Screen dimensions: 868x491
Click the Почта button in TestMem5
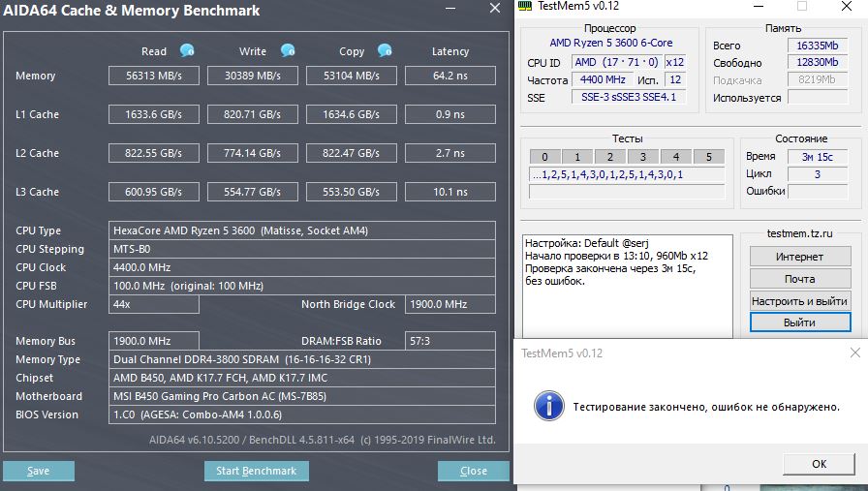[x=800, y=279]
